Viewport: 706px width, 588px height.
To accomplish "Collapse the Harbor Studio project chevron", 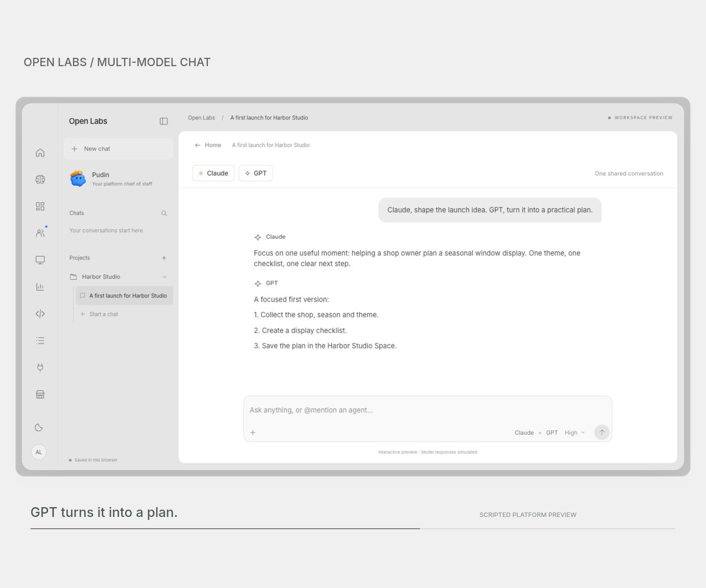I will 165,277.
